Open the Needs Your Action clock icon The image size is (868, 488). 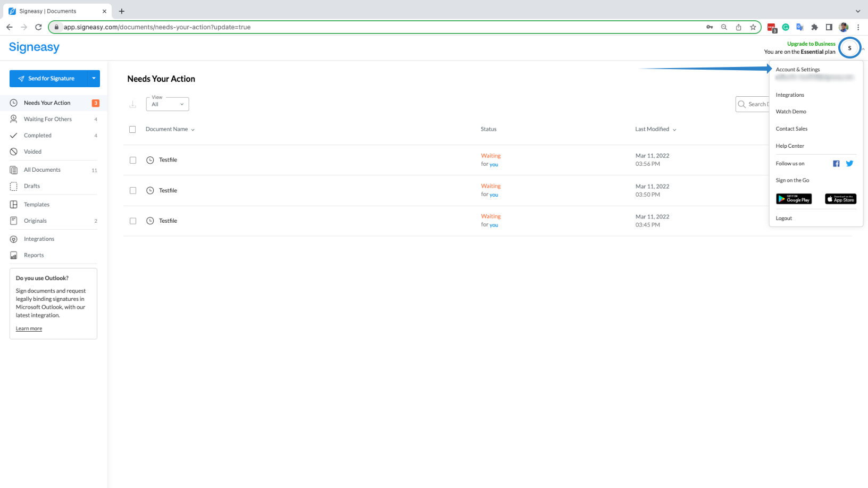(14, 103)
